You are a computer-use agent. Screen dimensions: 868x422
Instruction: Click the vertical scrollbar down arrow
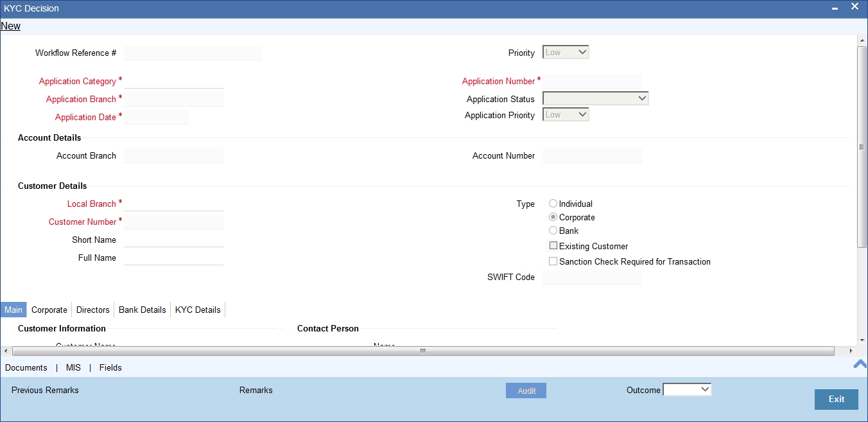(862, 341)
